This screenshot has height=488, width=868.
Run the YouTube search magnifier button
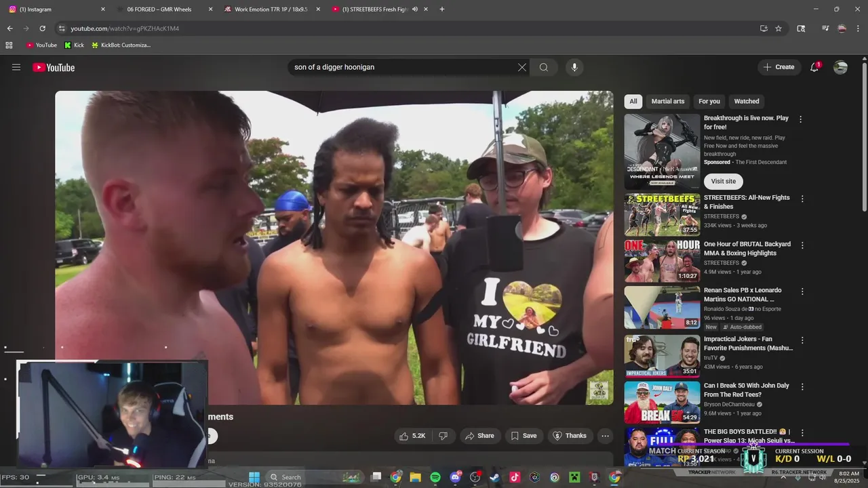click(544, 67)
